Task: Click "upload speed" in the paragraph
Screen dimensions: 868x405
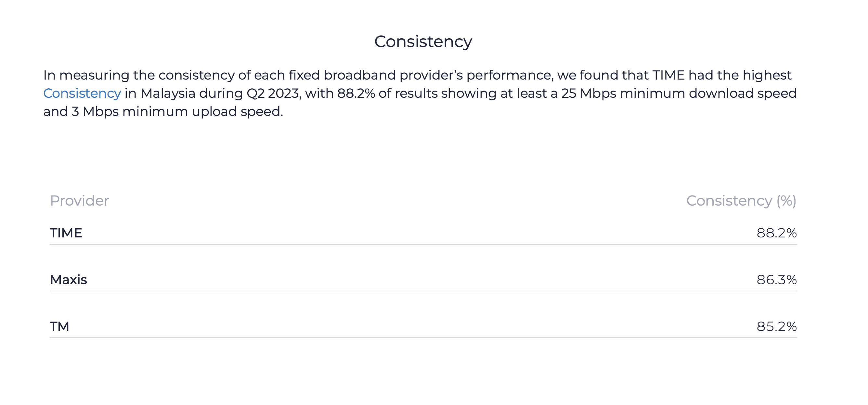Action: click(237, 111)
